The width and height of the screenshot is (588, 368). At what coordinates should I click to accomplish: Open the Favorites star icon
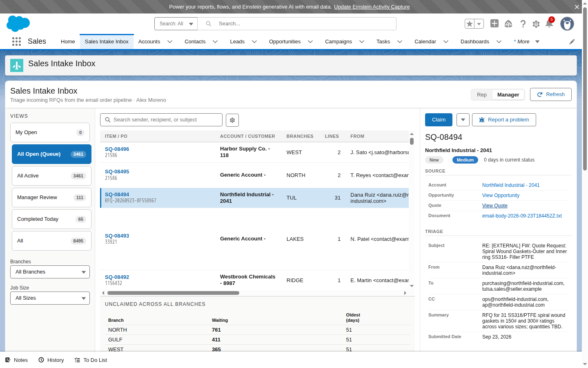point(470,24)
